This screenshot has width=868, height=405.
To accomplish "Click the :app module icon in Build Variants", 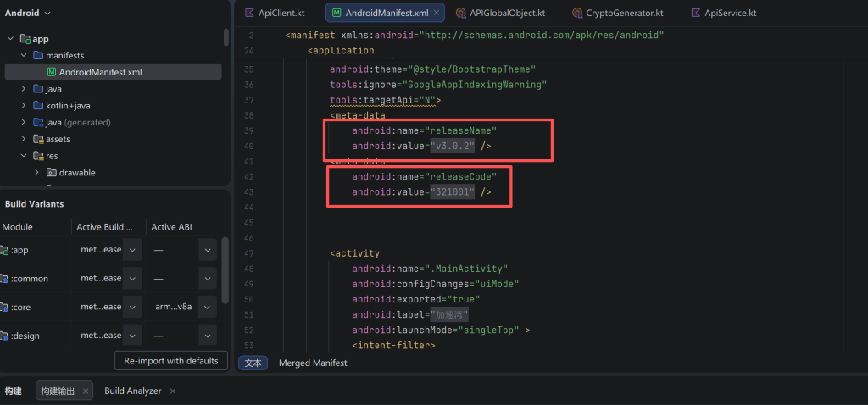I will (x=3, y=250).
